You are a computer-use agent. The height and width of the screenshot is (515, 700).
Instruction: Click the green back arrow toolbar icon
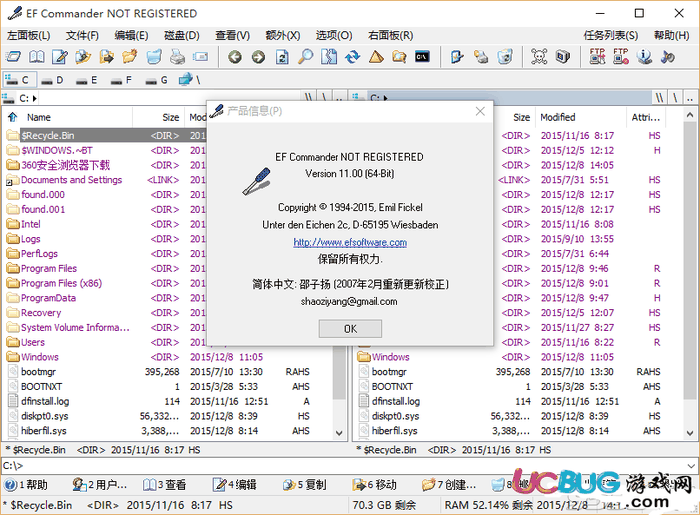point(235,57)
